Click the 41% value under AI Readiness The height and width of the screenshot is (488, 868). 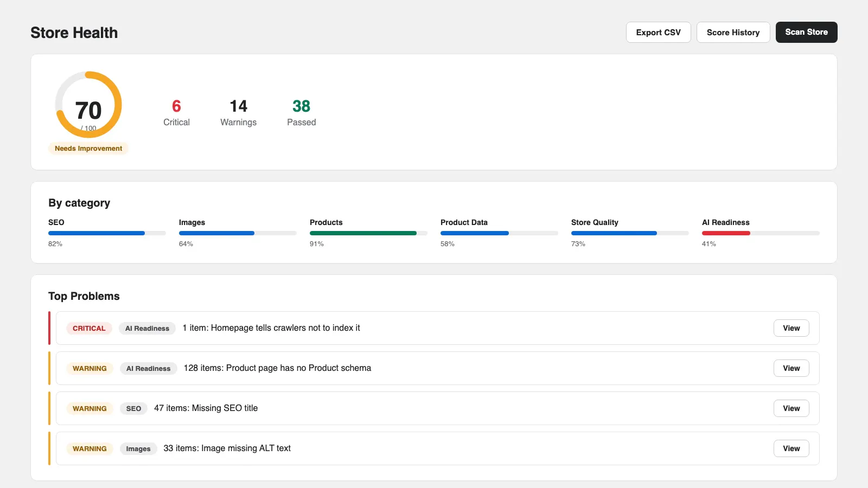click(709, 244)
